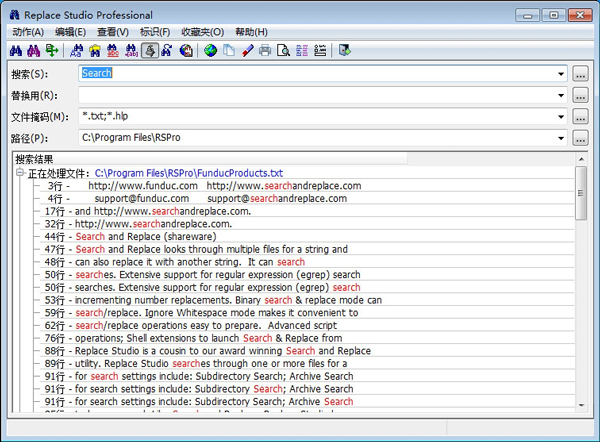Select the '89行' utility result row
The image size is (600, 442).
pos(307,364)
